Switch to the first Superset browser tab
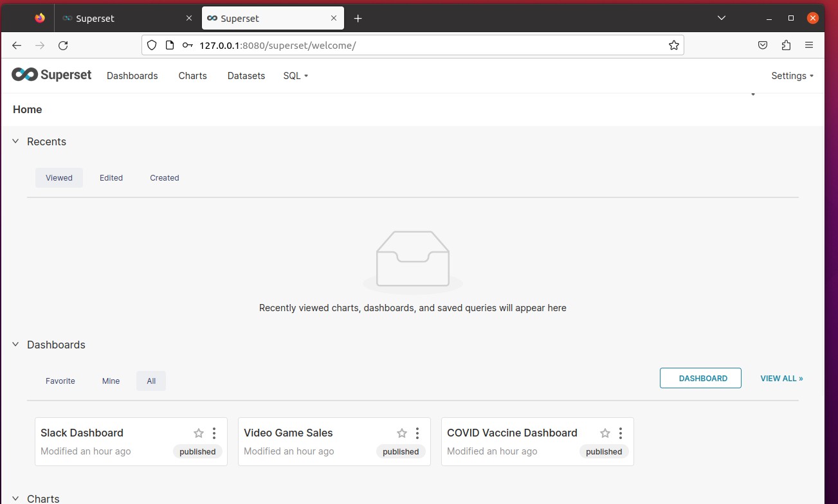Image resolution: width=838 pixels, height=504 pixels. pos(127,19)
